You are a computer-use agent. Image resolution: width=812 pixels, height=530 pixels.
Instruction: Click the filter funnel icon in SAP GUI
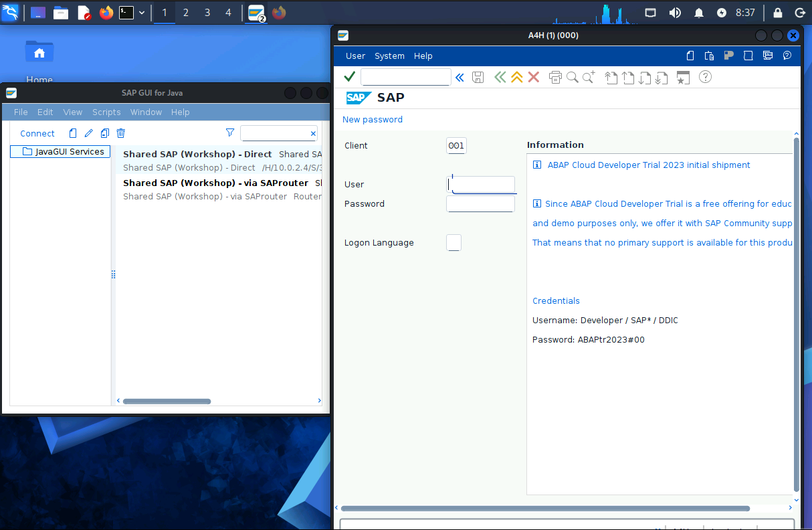coord(230,133)
